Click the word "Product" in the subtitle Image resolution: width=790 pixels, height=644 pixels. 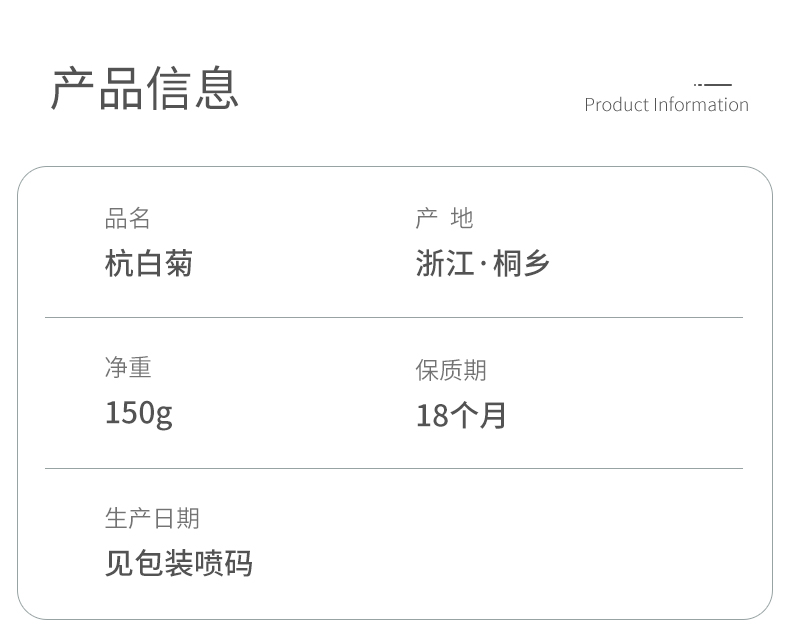pyautogui.click(x=616, y=105)
